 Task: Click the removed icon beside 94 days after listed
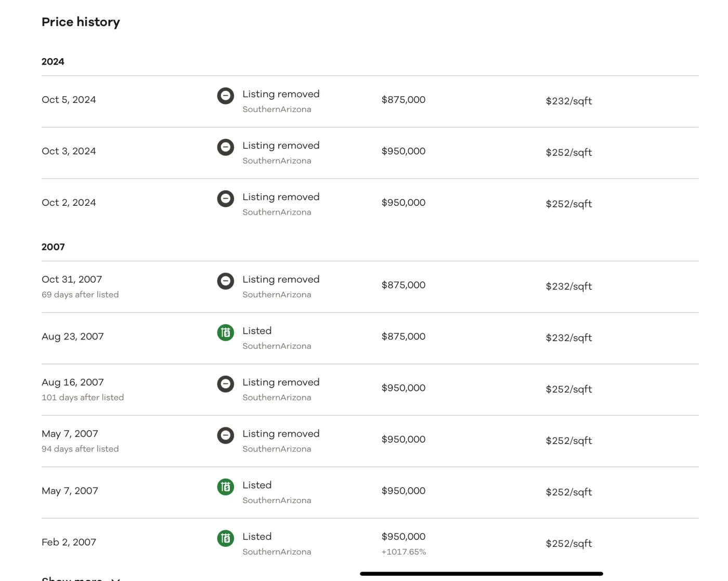225,435
